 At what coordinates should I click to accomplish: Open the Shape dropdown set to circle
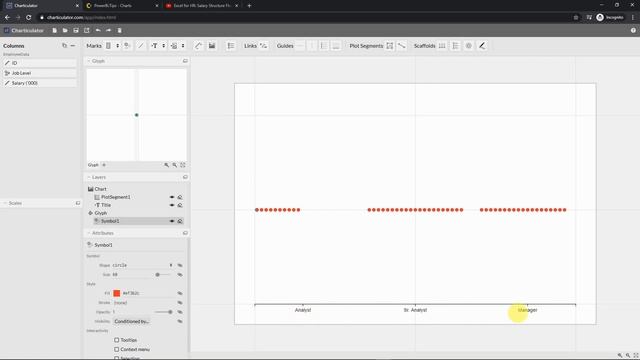[142, 265]
